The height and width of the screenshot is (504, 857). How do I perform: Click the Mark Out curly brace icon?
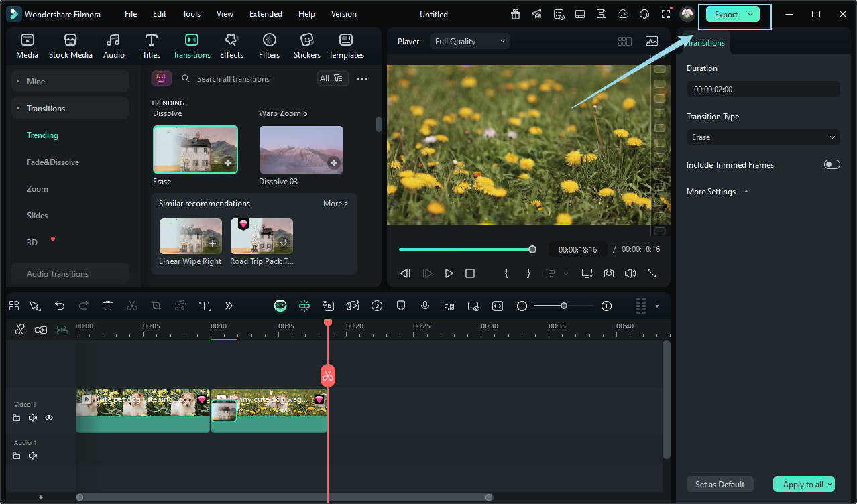(x=528, y=273)
